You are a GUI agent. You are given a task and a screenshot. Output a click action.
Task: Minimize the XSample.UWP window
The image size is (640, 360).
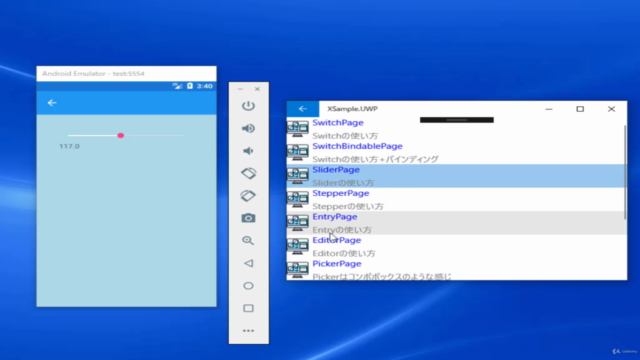click(549, 109)
